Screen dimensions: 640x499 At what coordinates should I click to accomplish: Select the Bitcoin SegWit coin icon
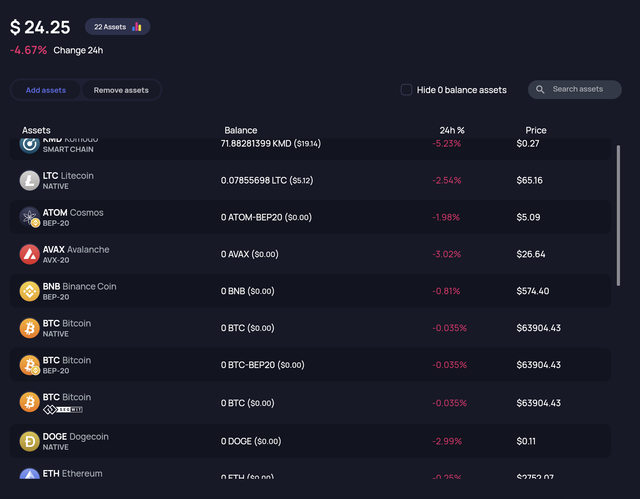(x=29, y=402)
